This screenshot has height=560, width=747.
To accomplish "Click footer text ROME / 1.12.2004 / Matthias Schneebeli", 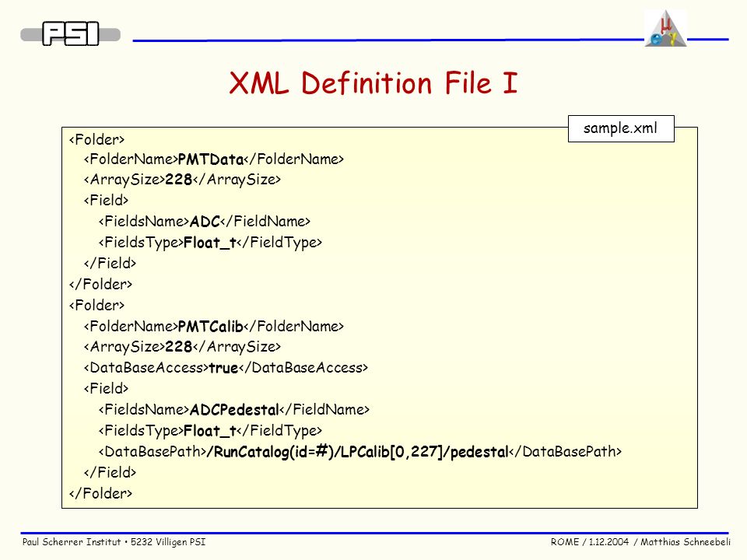I will pos(640,542).
